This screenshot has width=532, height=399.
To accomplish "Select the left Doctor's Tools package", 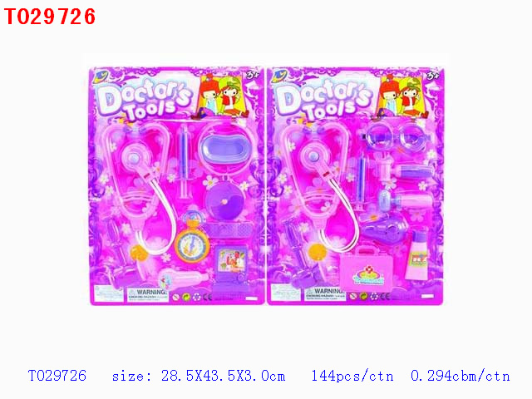I will [x=176, y=186].
